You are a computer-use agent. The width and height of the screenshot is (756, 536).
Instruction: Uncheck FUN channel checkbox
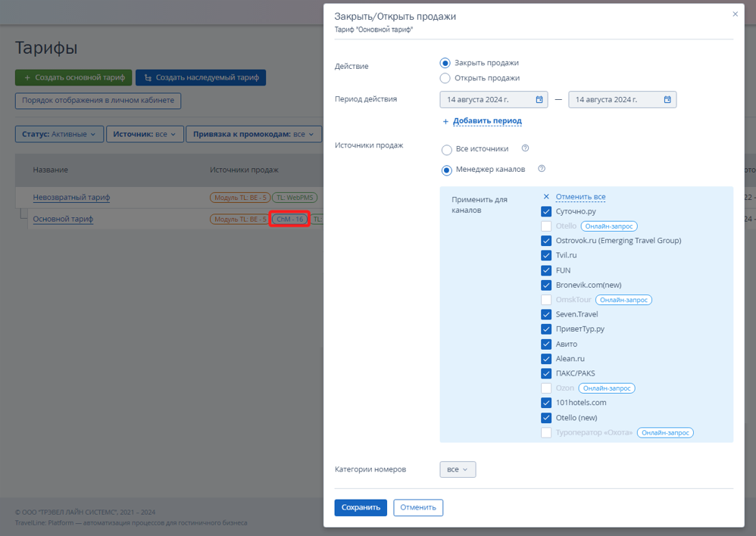546,270
